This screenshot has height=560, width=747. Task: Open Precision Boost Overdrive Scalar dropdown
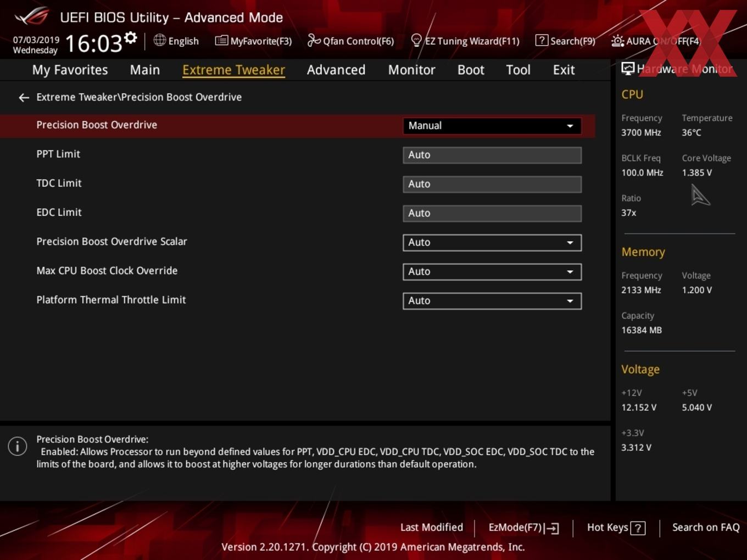pyautogui.click(x=492, y=243)
